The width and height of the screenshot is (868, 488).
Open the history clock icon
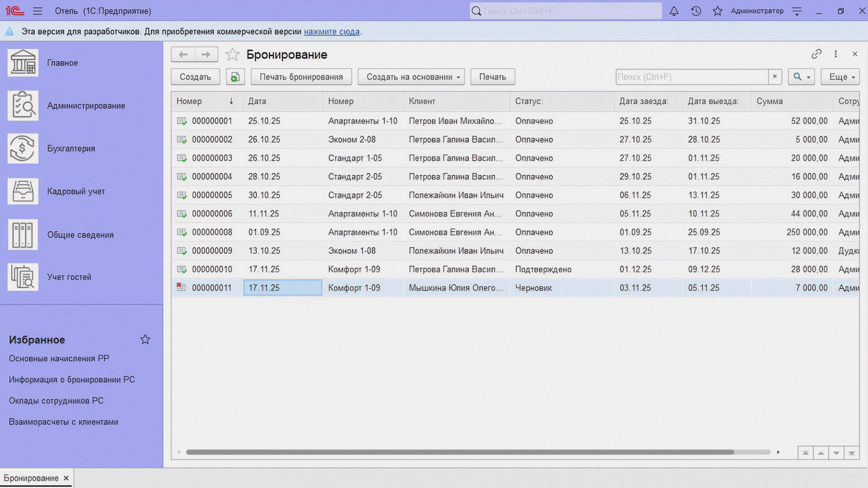coord(696,11)
